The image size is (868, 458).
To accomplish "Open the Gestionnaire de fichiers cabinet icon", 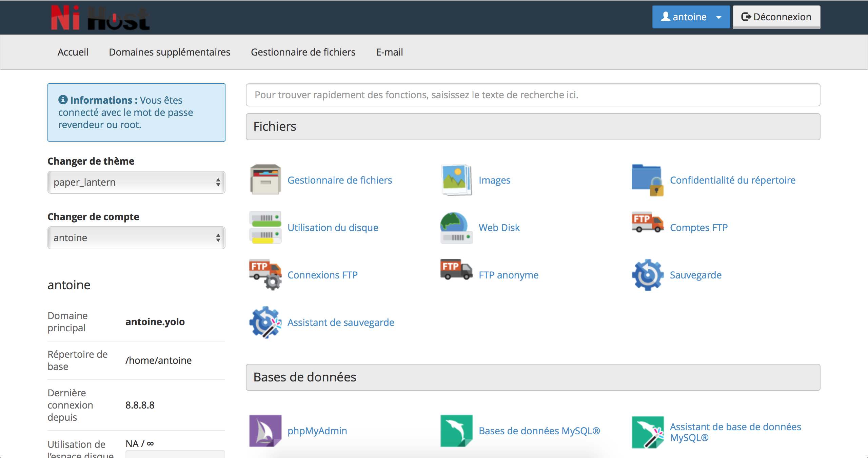I will 265,180.
